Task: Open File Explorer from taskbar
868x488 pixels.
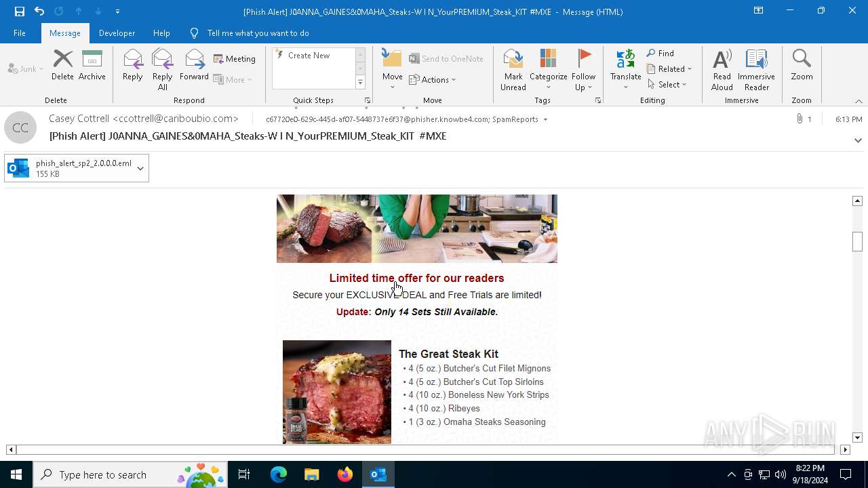Action: (311, 474)
